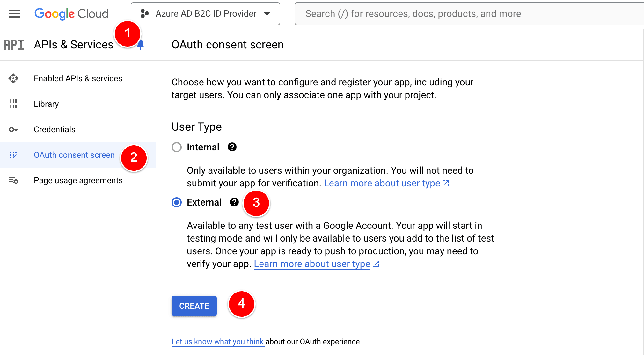Open help tooltip for Internal user type

click(232, 147)
